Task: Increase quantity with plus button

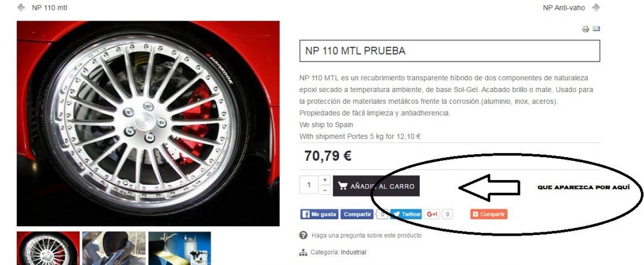Action: tap(324, 180)
